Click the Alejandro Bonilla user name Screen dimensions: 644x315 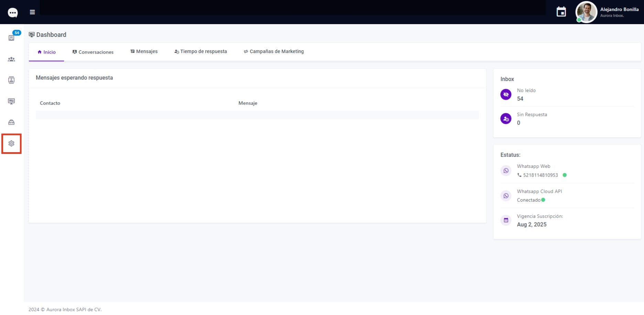[x=619, y=9]
